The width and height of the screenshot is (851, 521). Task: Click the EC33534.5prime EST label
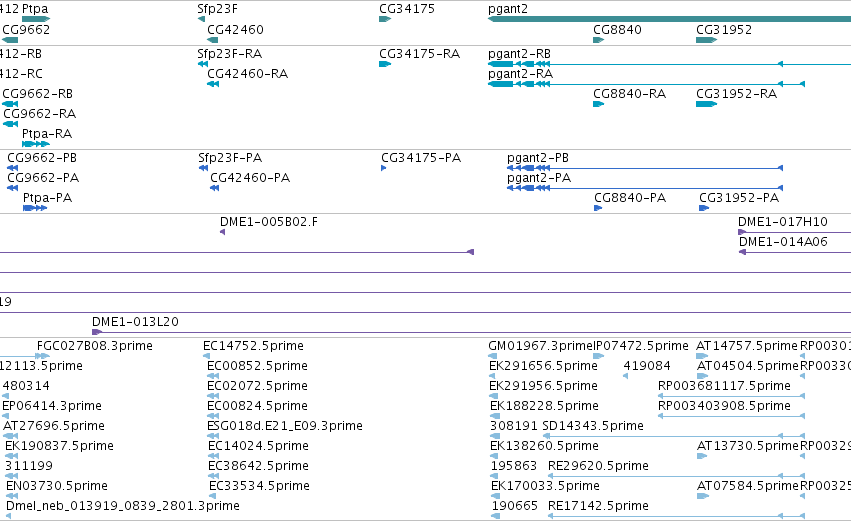click(x=259, y=486)
